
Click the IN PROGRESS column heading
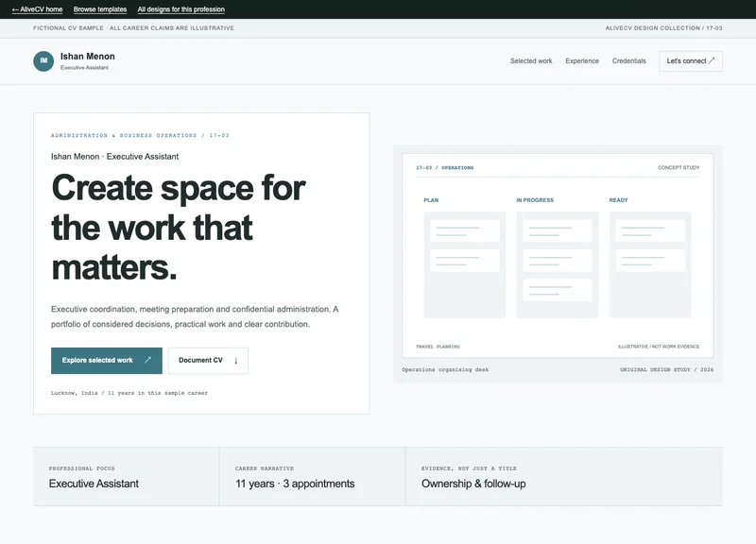[535, 200]
